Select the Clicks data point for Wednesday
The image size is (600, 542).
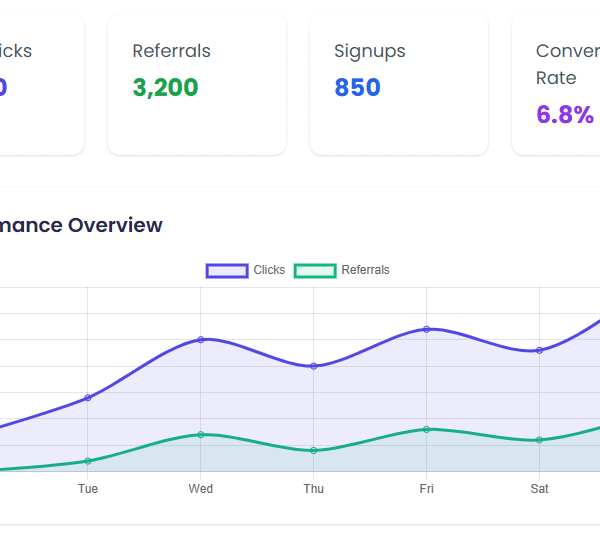click(201, 340)
